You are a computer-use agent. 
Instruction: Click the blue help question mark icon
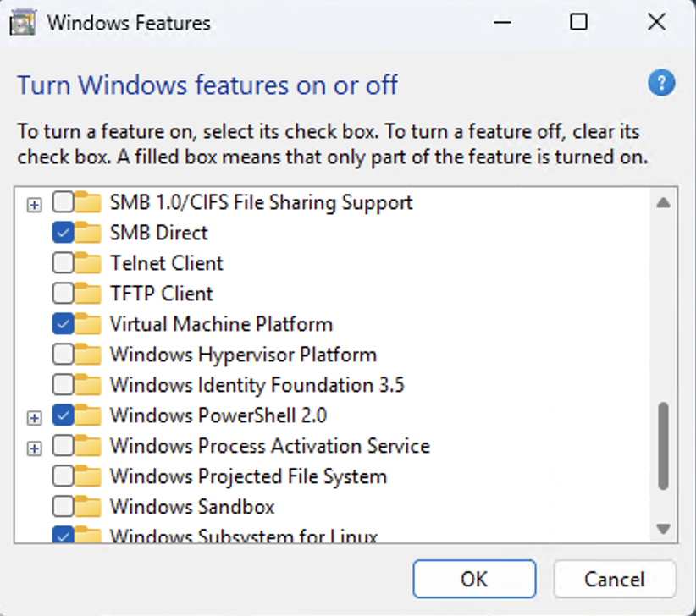click(660, 84)
